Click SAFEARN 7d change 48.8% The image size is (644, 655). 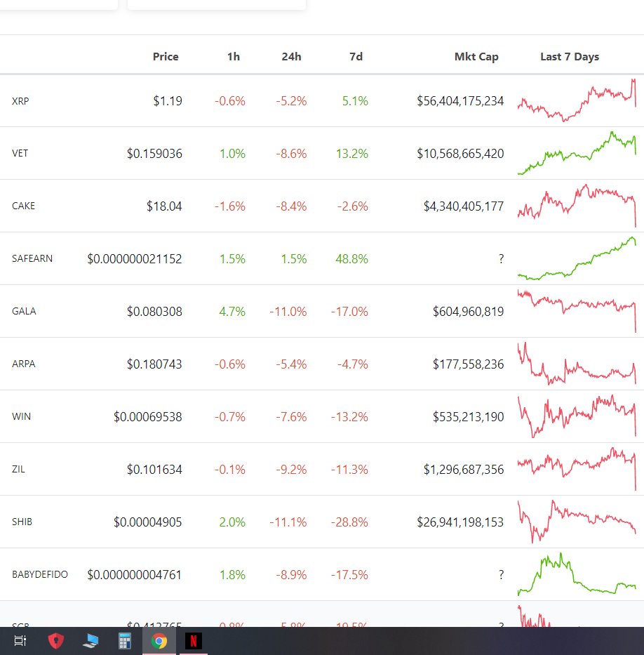click(x=352, y=259)
